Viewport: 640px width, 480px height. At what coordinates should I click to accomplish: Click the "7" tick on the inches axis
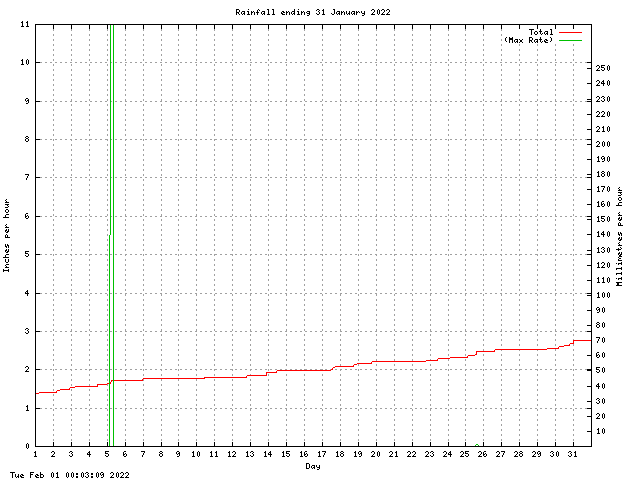click(27, 178)
